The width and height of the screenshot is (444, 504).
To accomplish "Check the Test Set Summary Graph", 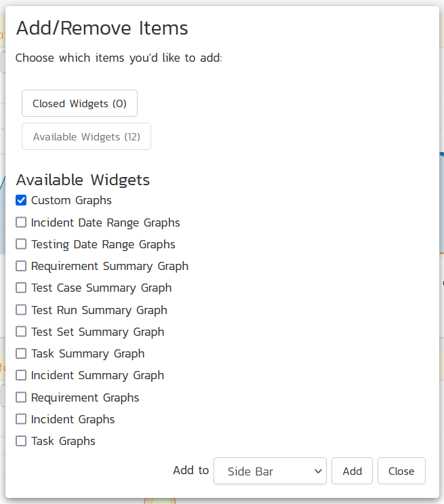I will click(21, 332).
